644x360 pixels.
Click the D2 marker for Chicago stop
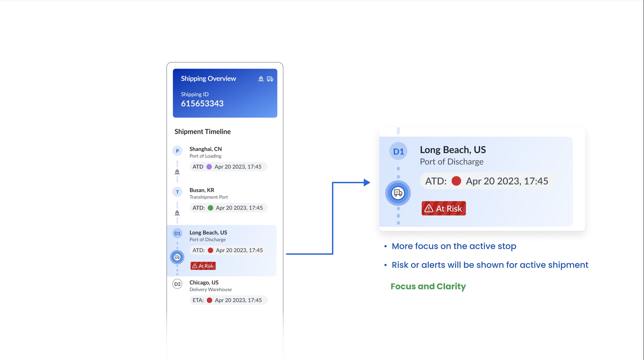[x=177, y=284]
